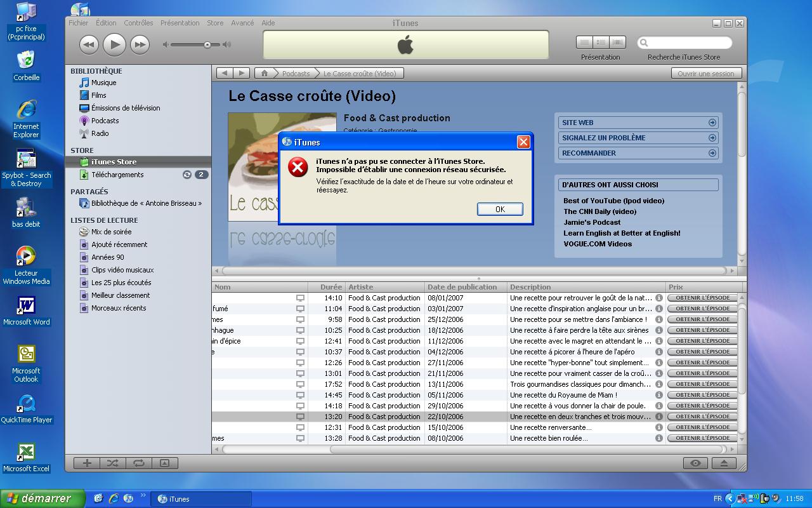
Task: Open the Édition menu
Action: [106, 23]
